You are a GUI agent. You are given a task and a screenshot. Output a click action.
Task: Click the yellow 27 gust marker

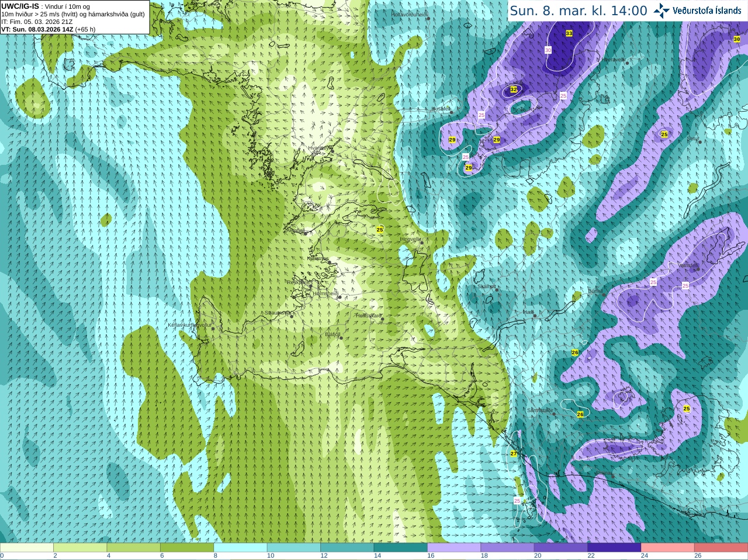514,454
